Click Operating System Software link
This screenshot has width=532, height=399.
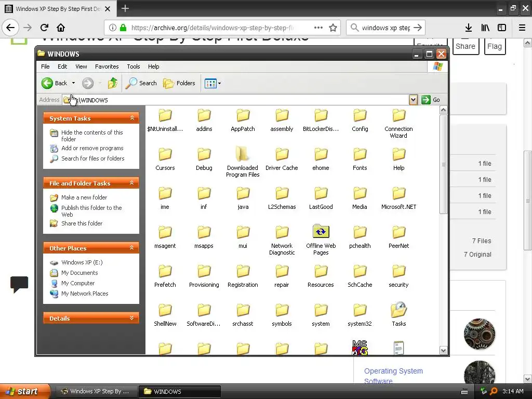coord(394,376)
